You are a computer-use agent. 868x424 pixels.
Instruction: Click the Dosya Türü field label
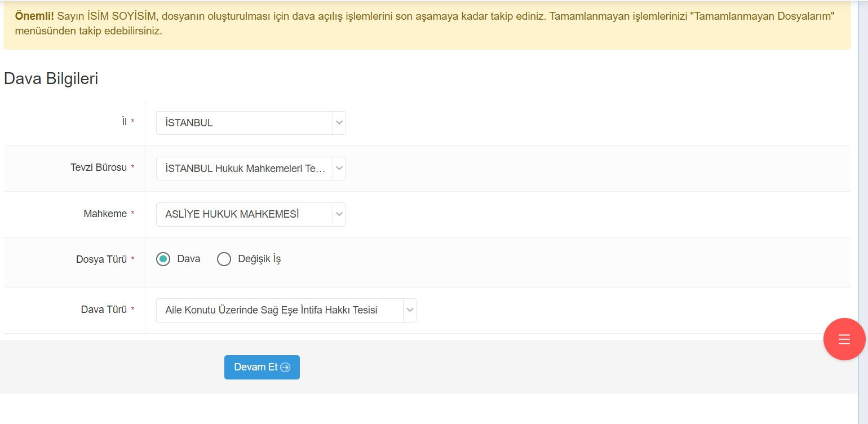[x=101, y=259]
